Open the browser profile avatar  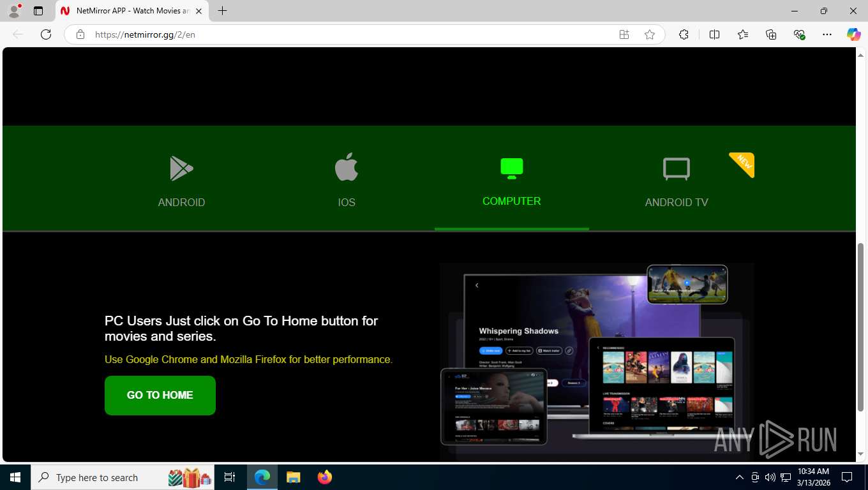click(x=14, y=11)
